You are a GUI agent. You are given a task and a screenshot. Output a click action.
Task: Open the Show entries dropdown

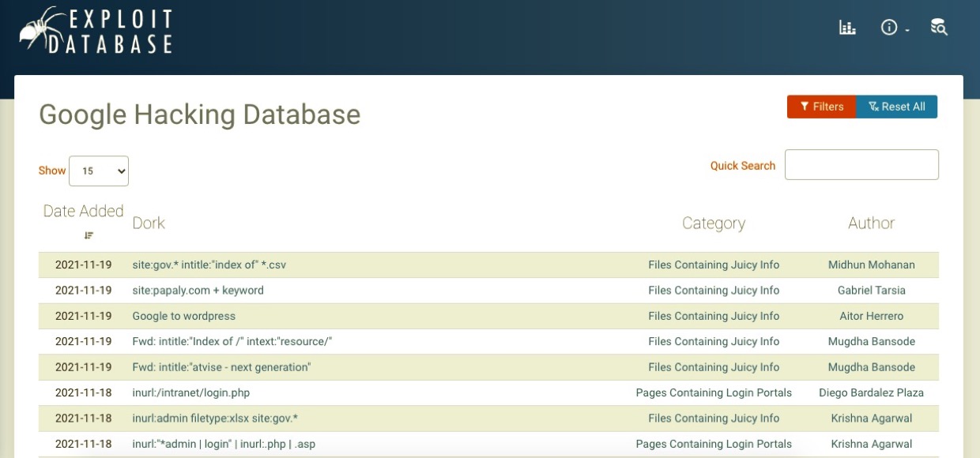pyautogui.click(x=99, y=171)
